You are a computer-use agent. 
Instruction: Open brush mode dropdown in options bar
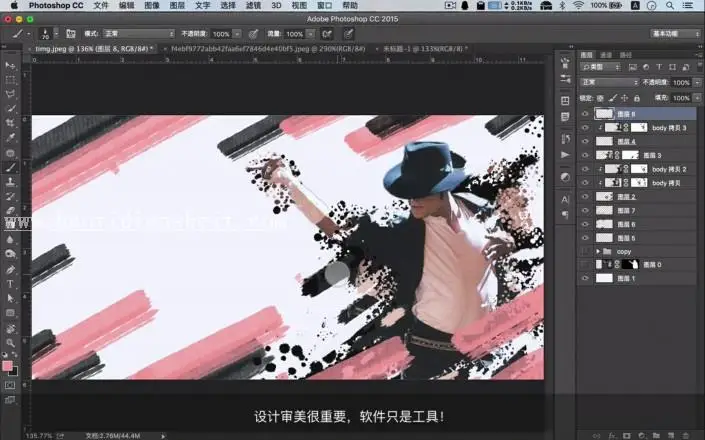click(139, 34)
